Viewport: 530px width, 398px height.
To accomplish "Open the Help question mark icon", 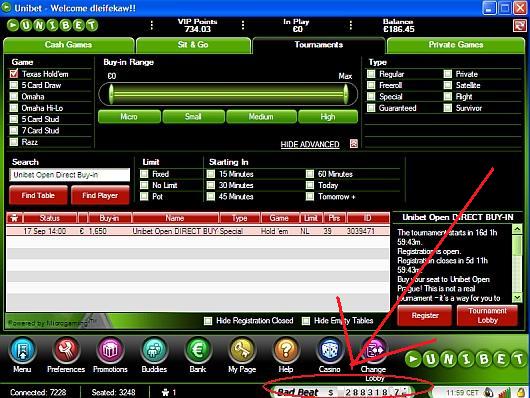I will pyautogui.click(x=286, y=350).
